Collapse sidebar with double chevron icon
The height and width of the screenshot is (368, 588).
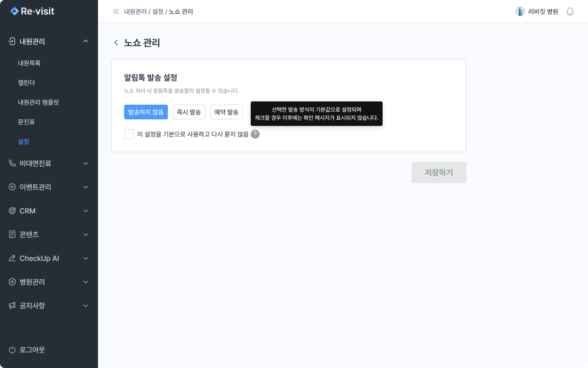(x=116, y=11)
